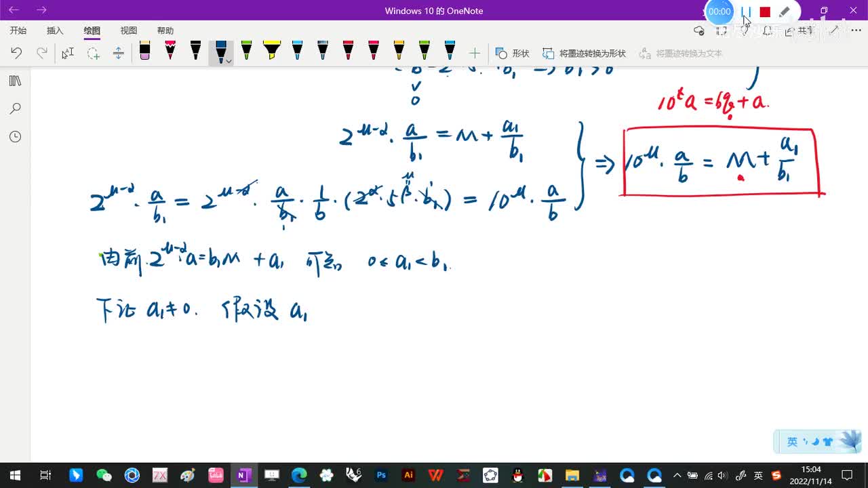Screen dimensions: 868x488
Task: Click Convert ink to text (将墨迹转换为文本)
Action: (681, 53)
